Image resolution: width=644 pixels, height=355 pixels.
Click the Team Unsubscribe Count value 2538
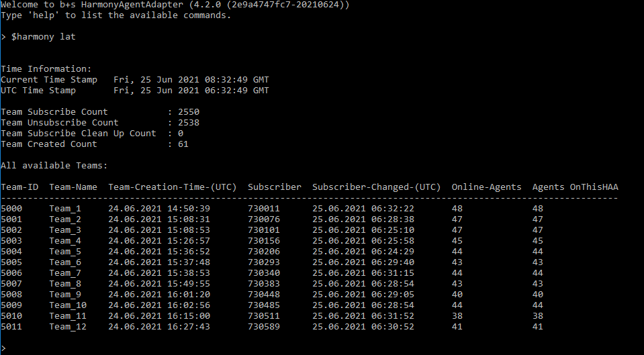point(189,122)
